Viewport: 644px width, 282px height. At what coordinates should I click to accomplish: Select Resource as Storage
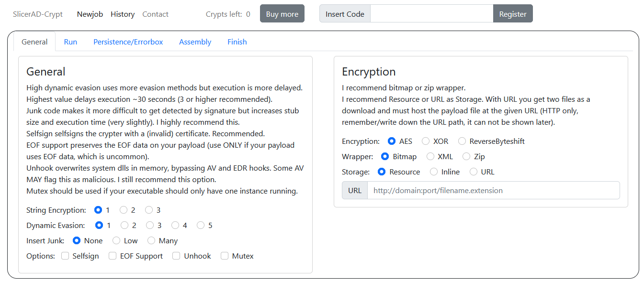coord(382,172)
